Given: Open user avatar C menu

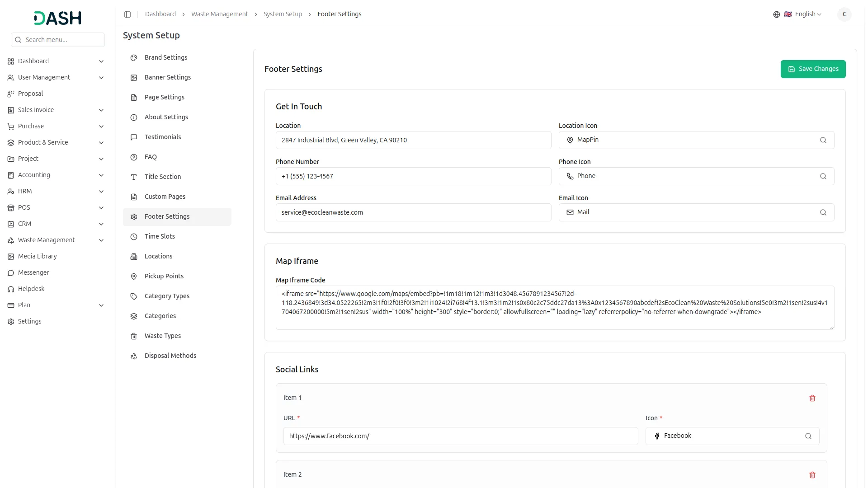Looking at the screenshot, I should tap(844, 14).
